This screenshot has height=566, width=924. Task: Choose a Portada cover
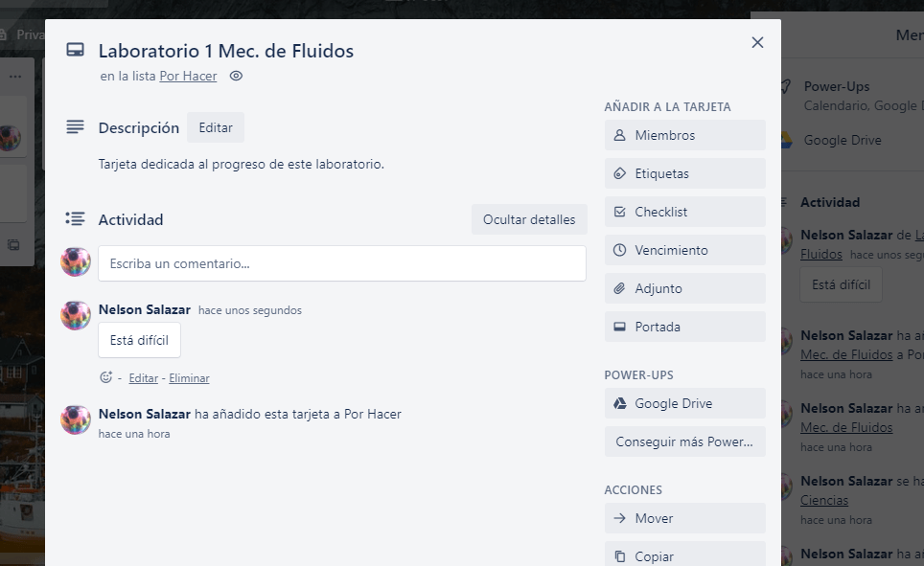point(684,327)
